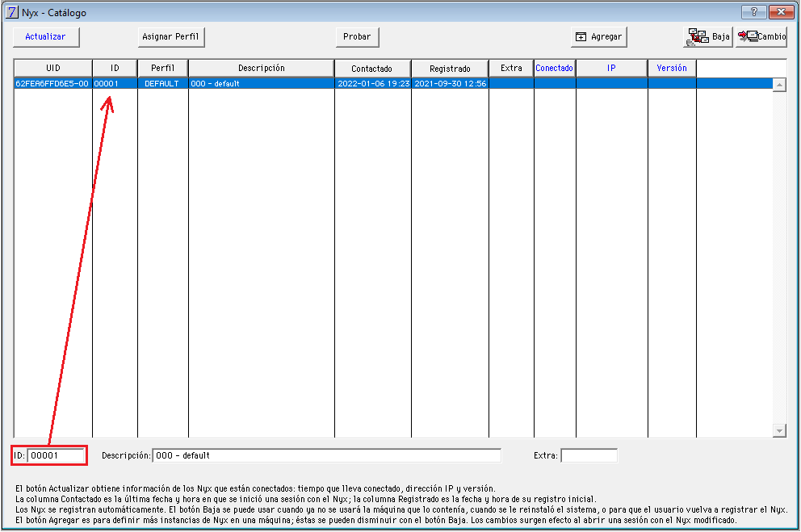This screenshot has width=801, height=532.
Task: Click the Perfil column header
Action: pos(163,68)
